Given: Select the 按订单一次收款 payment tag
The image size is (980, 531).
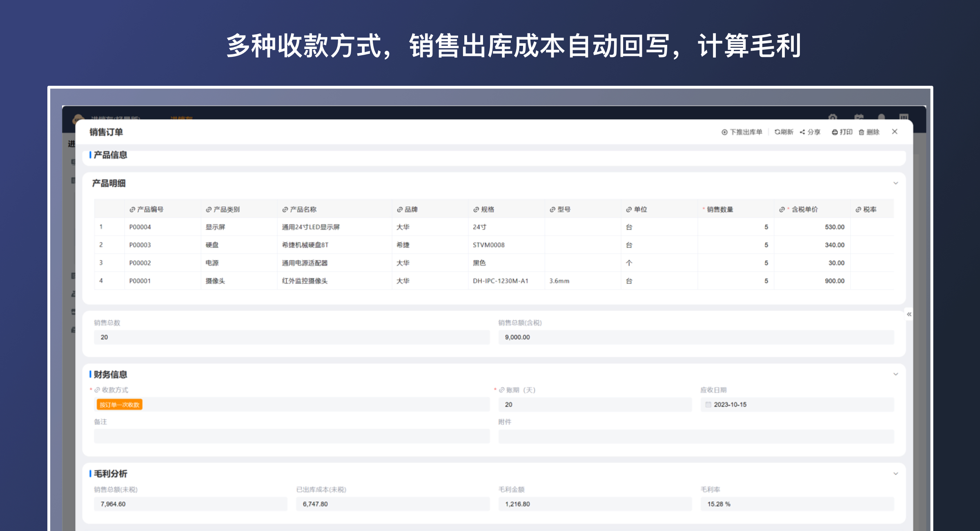Looking at the screenshot, I should click(x=119, y=404).
